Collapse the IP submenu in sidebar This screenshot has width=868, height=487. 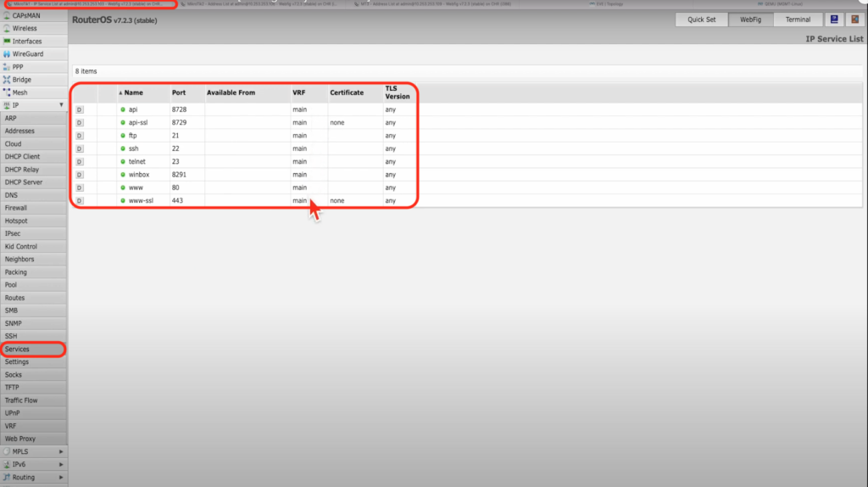pyautogui.click(x=60, y=105)
